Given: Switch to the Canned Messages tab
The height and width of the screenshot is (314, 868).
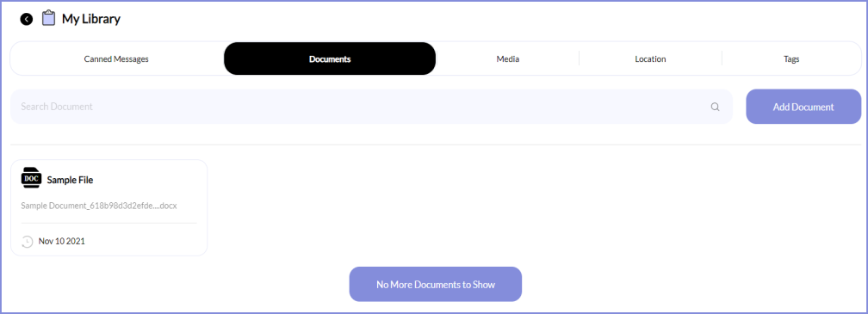Looking at the screenshot, I should tap(116, 58).
